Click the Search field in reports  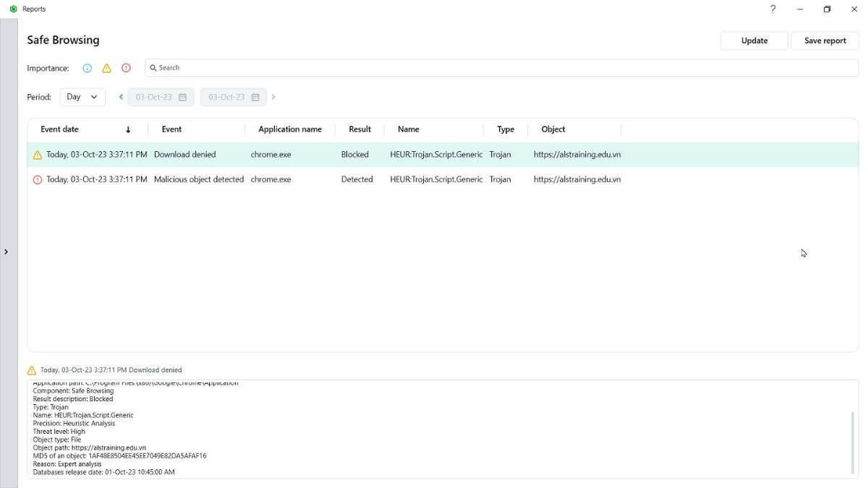coord(501,68)
